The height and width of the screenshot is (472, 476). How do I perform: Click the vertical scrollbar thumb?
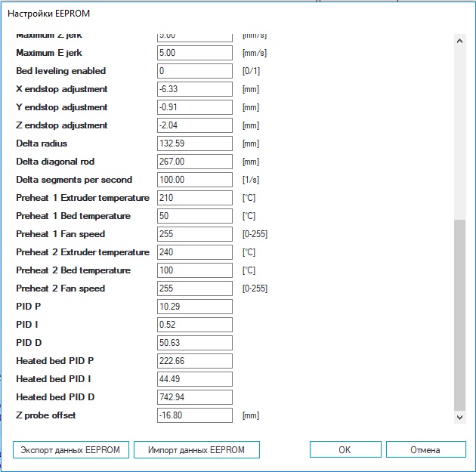tap(459, 316)
